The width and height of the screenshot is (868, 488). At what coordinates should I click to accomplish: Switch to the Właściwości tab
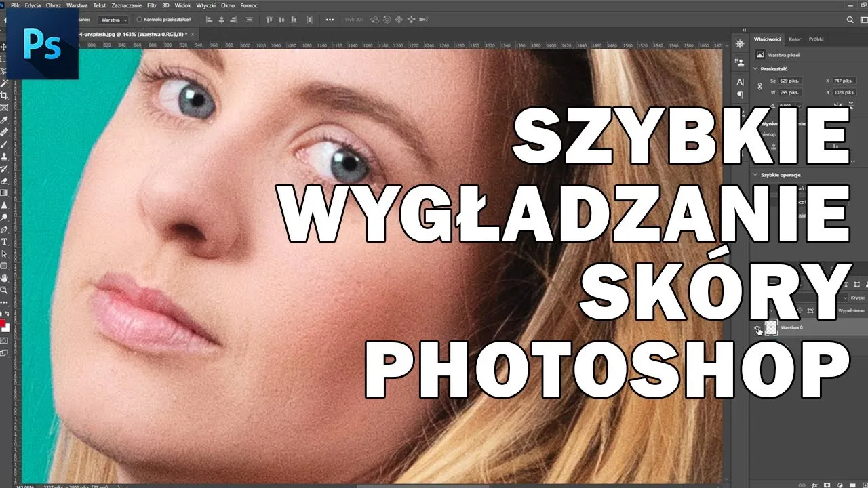[x=768, y=39]
